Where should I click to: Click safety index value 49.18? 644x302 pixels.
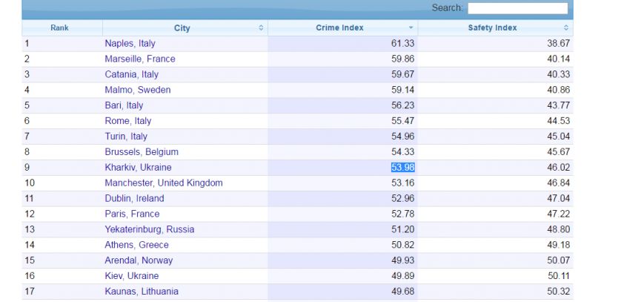coord(559,245)
